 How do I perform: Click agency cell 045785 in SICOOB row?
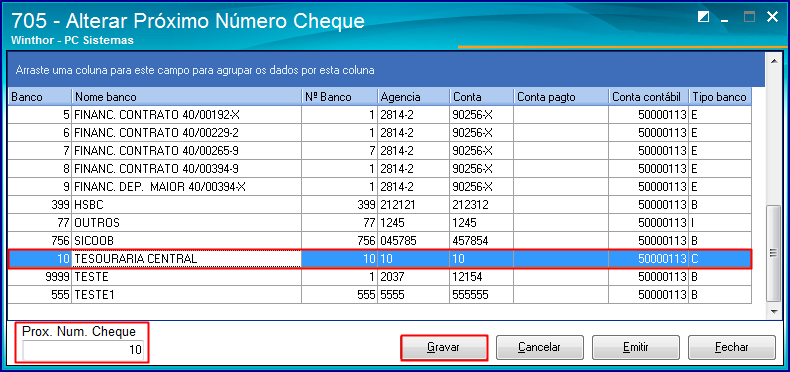coord(413,241)
